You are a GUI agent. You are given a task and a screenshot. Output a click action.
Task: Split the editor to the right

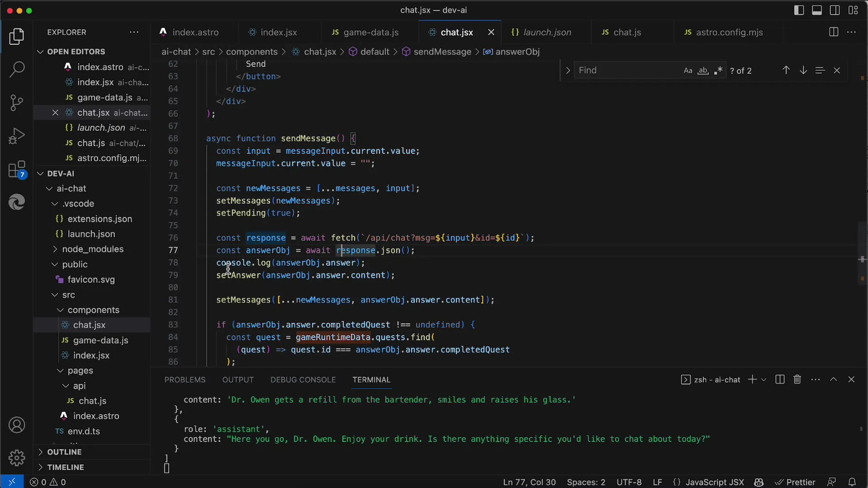click(x=834, y=32)
